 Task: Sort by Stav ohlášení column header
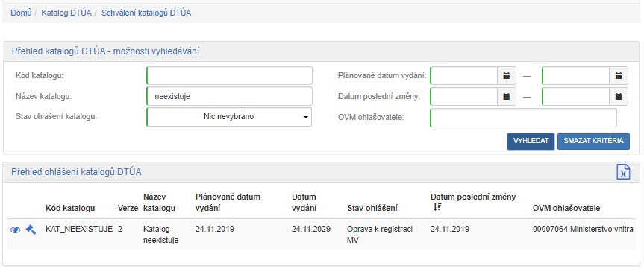[372, 209]
